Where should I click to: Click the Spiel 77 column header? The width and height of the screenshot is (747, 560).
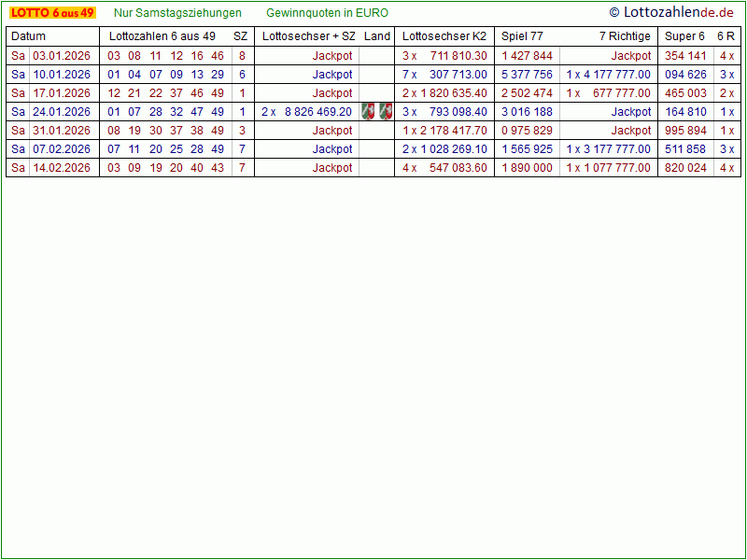point(522,36)
